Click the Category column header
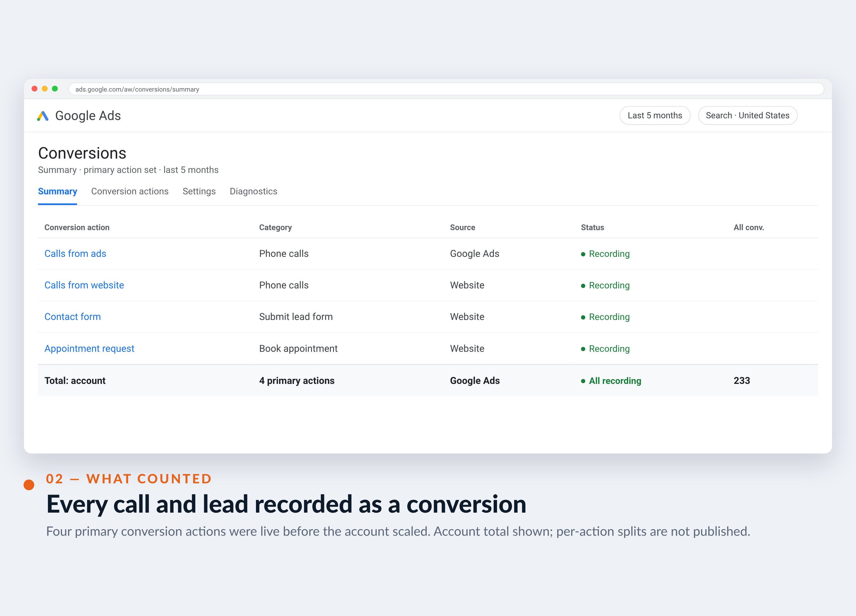The width and height of the screenshot is (856, 616). [x=275, y=227]
